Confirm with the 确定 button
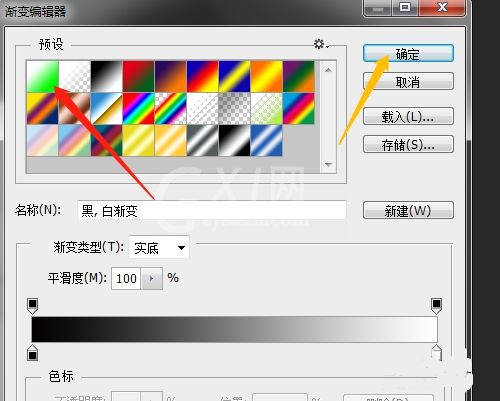This screenshot has height=401, width=500. point(408,53)
